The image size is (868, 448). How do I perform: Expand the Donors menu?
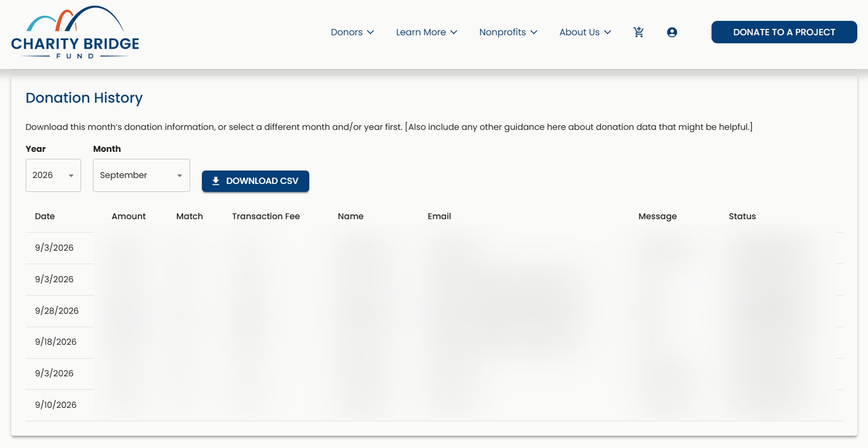(353, 32)
